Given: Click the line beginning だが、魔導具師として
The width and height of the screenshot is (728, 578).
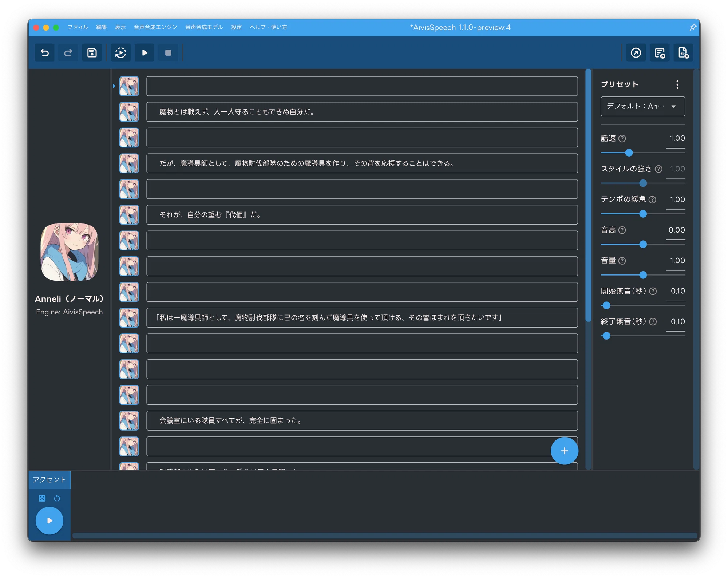Looking at the screenshot, I should (x=362, y=163).
